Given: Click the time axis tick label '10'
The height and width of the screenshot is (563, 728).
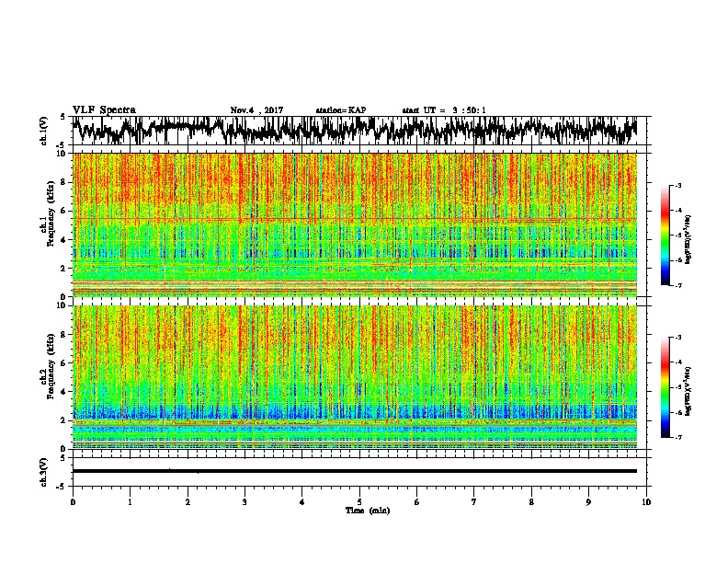Looking at the screenshot, I should 646,502.
